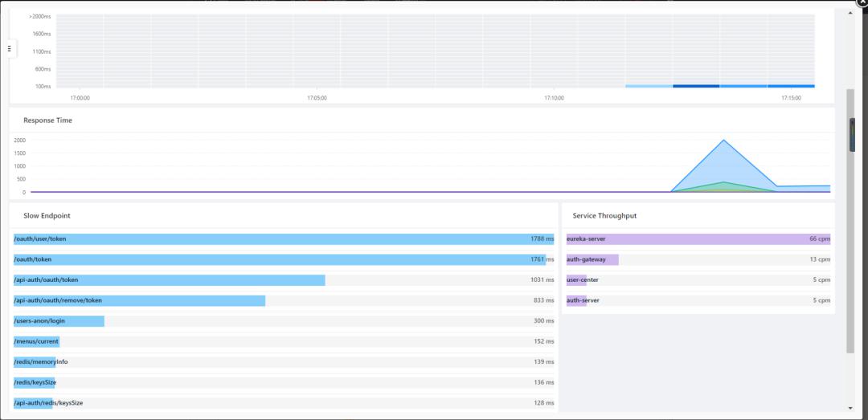Close the overlay with the X button
The image size is (868, 420).
pyautogui.click(x=862, y=2)
